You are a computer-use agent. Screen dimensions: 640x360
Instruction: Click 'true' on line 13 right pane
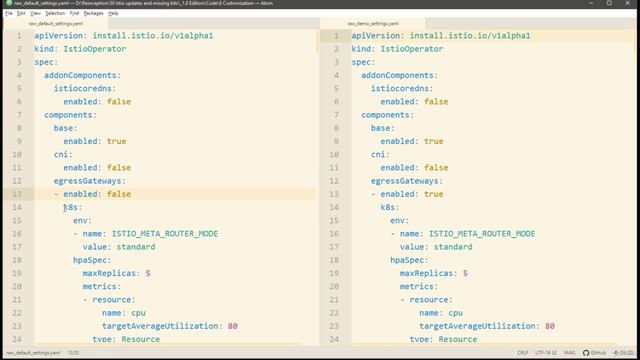click(x=434, y=194)
